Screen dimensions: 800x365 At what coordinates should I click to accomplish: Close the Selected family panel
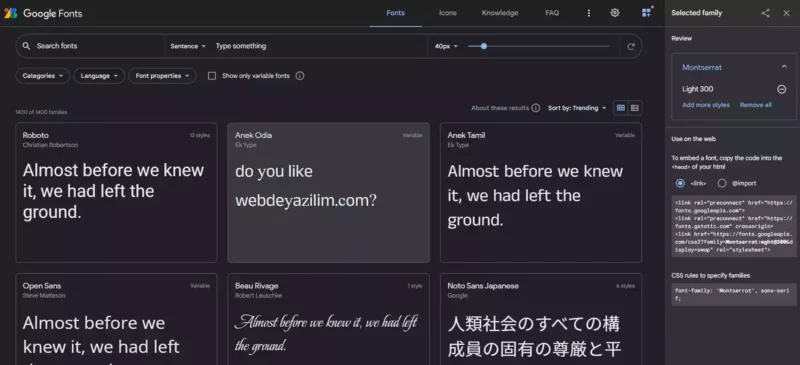click(786, 13)
